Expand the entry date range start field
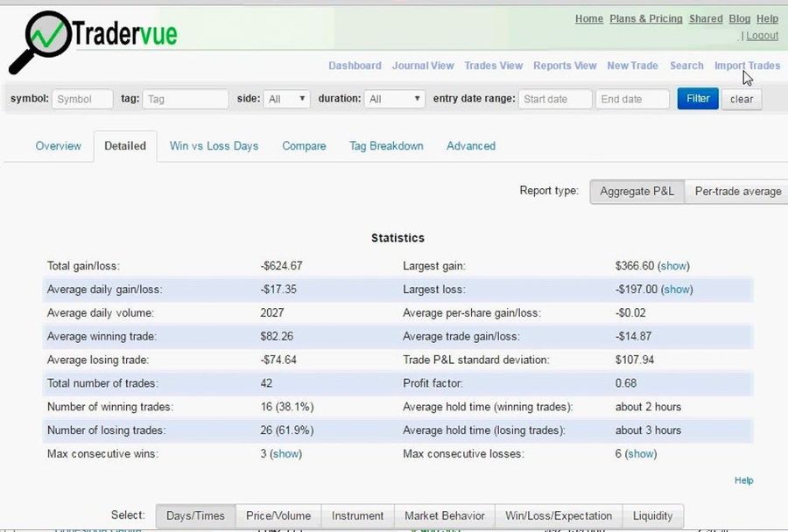The width and height of the screenshot is (788, 532). (x=554, y=99)
